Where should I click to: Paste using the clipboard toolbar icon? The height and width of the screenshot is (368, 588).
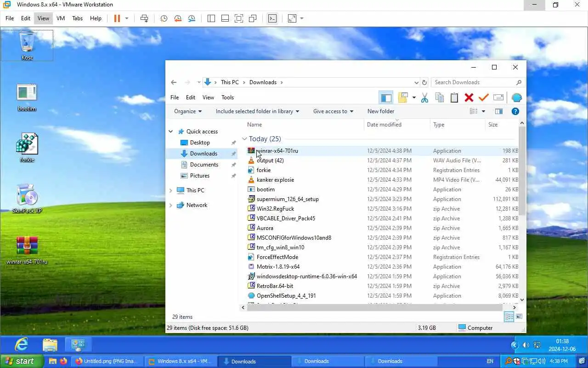454,98
